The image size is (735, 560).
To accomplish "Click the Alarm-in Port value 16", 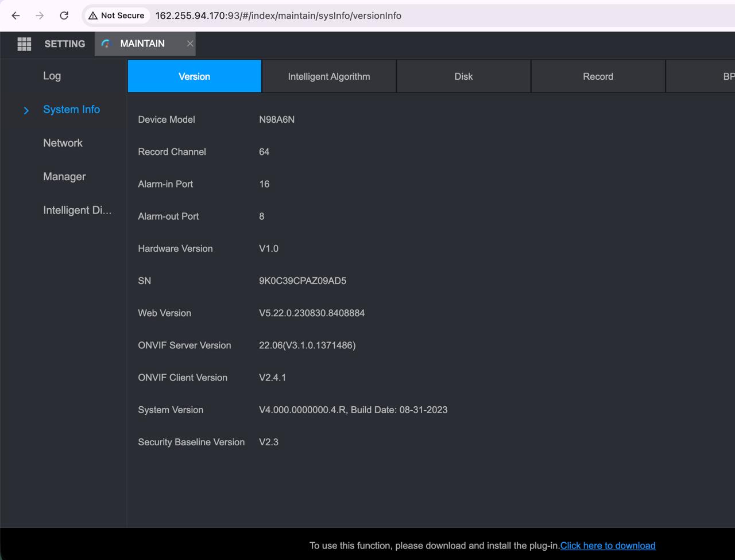I will [264, 184].
